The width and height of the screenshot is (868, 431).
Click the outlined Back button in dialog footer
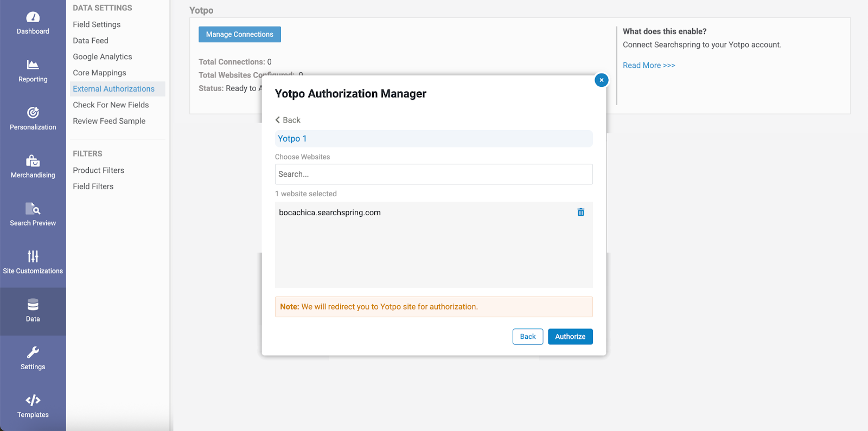pyautogui.click(x=528, y=337)
